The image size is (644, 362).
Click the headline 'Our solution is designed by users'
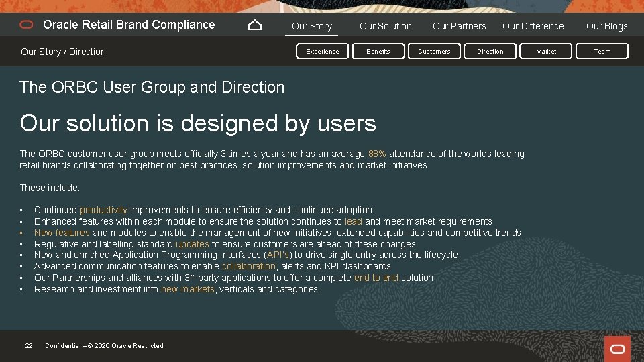point(198,123)
